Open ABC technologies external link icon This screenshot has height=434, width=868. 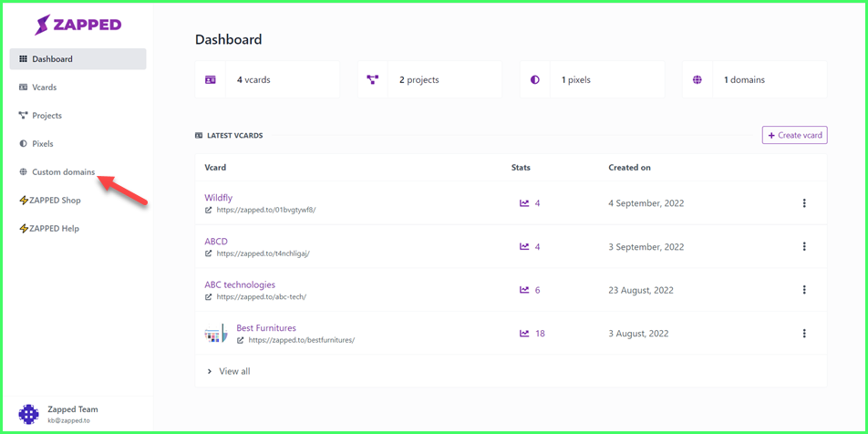point(208,296)
